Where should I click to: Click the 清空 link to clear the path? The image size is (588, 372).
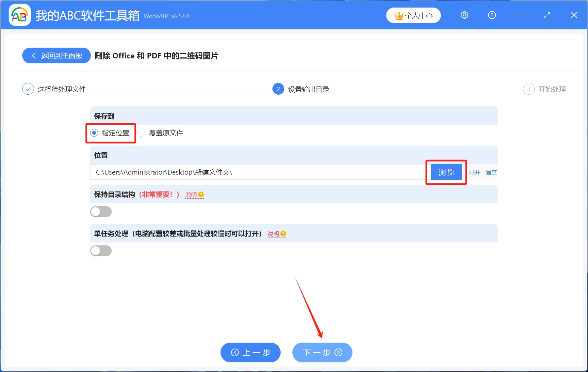point(491,173)
